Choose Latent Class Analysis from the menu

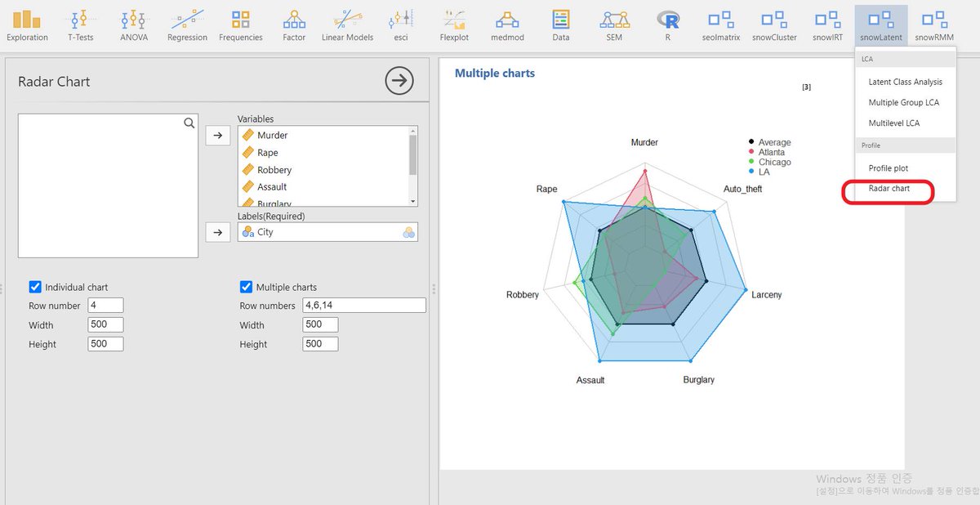[x=905, y=82]
